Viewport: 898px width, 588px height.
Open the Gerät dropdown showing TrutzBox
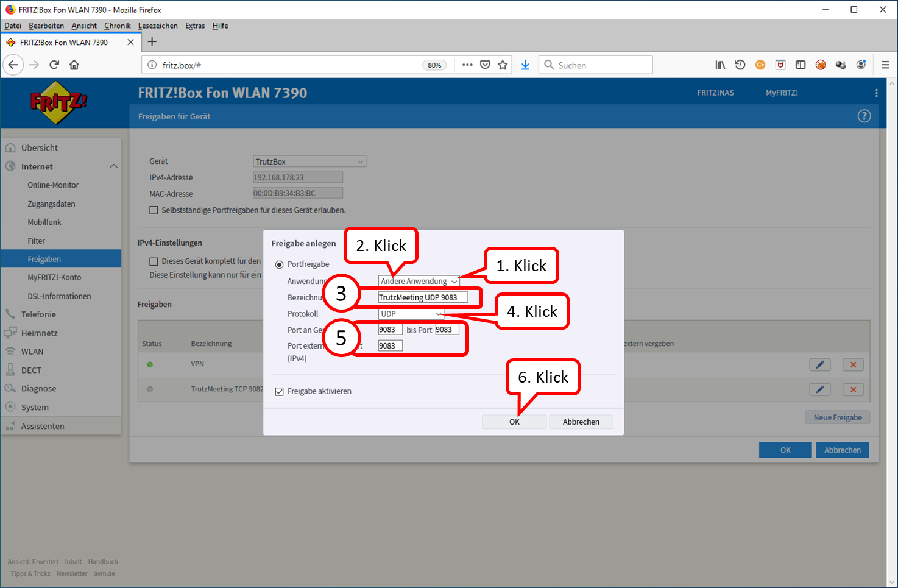(309, 161)
